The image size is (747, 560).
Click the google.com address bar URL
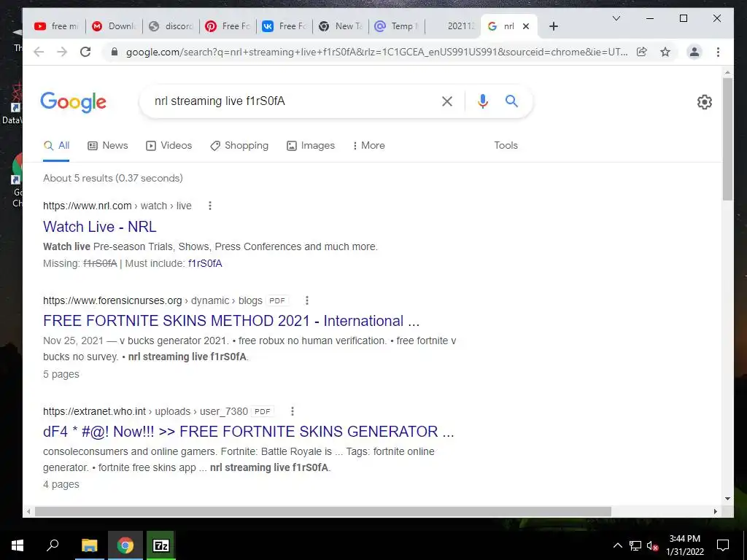(x=376, y=52)
